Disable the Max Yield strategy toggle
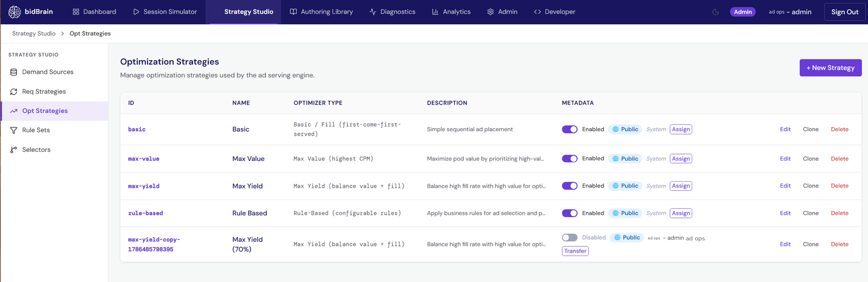The image size is (868, 282). [x=570, y=185]
